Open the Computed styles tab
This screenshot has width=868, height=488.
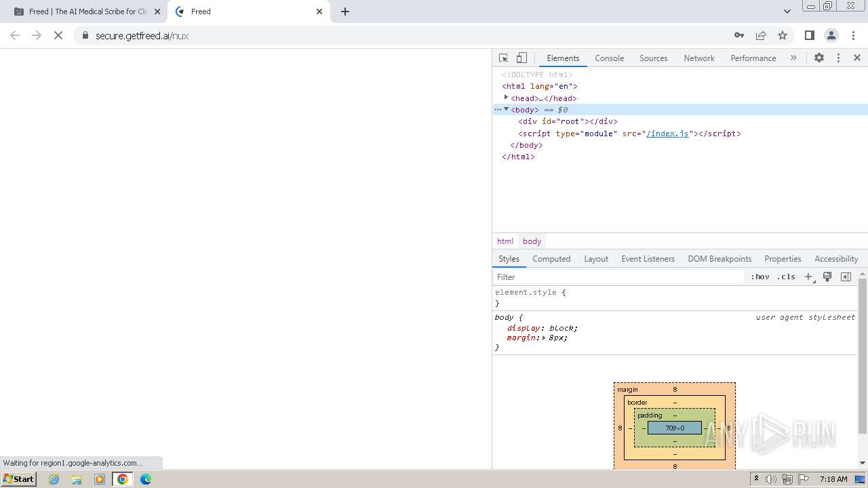(551, 259)
